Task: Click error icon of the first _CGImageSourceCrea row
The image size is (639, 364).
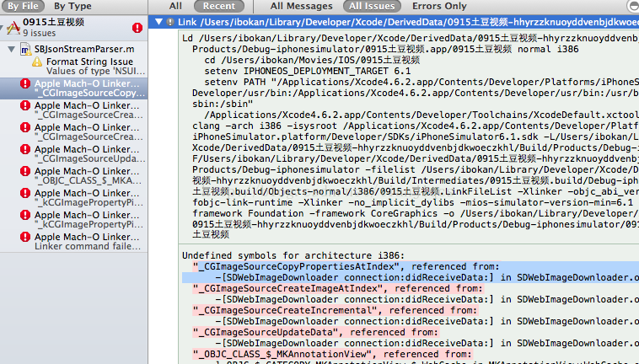Action: (25, 106)
